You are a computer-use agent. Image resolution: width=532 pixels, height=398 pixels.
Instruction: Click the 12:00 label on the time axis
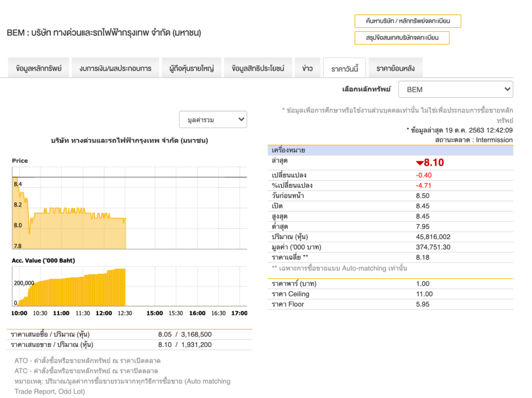(x=104, y=313)
